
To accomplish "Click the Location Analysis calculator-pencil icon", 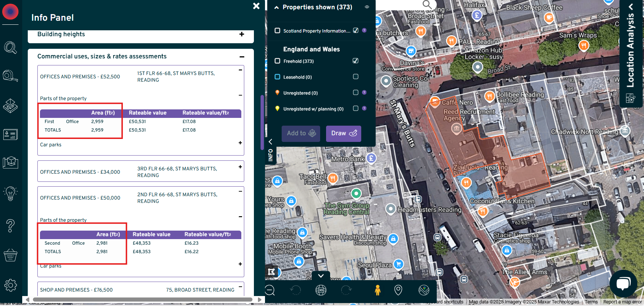I will pos(630,98).
